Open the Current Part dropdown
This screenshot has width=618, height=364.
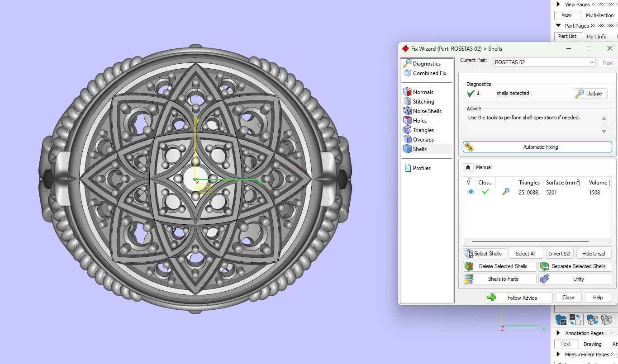(x=544, y=62)
